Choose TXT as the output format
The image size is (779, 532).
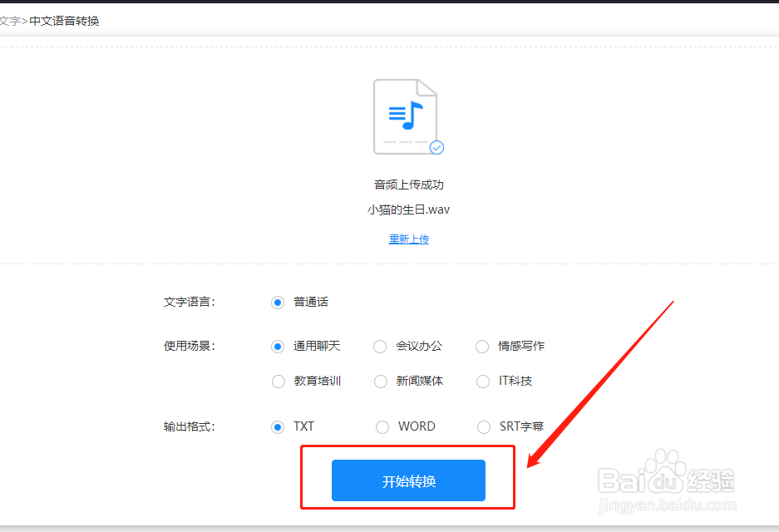coord(278,426)
